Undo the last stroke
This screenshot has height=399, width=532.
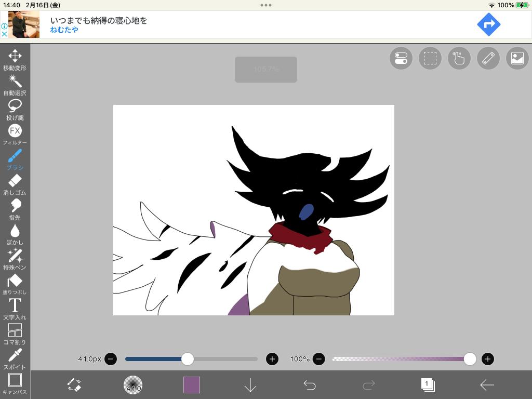pyautogui.click(x=310, y=385)
